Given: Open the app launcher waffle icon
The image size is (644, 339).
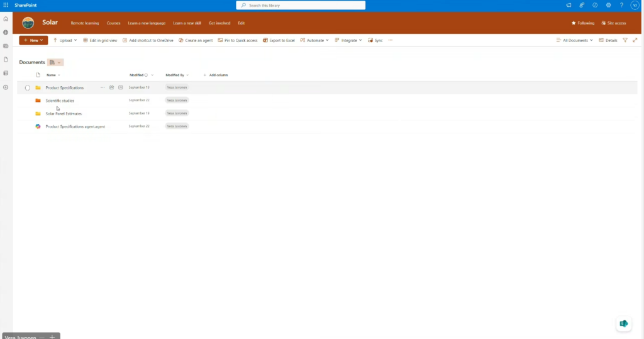Looking at the screenshot, I should pyautogui.click(x=6, y=5).
